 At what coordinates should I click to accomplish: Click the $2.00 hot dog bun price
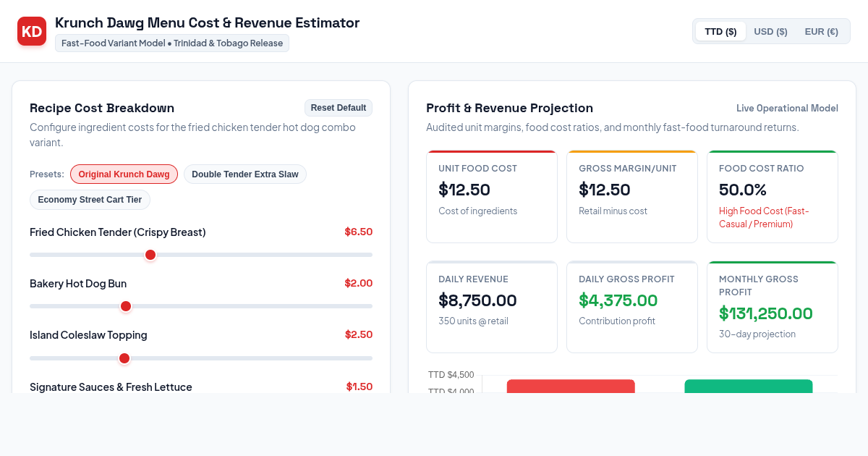click(x=358, y=283)
